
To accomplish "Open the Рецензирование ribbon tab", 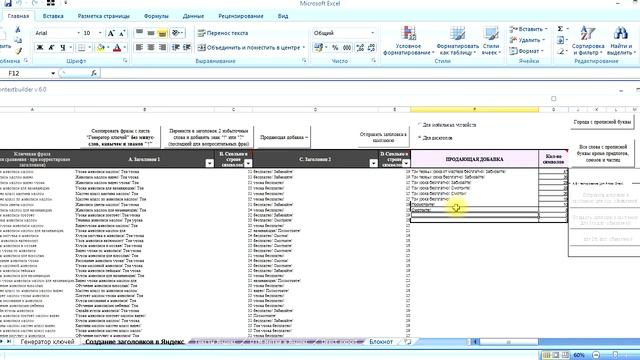I will tap(241, 16).
